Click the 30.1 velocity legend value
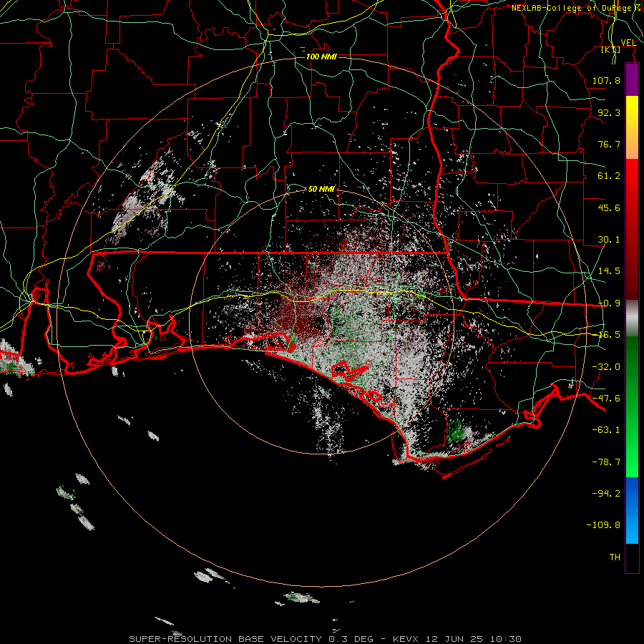Image resolution: width=644 pixels, height=644 pixels. click(x=609, y=240)
